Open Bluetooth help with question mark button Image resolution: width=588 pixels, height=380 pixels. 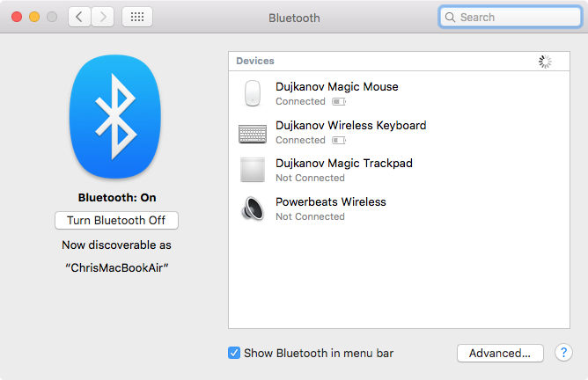tap(563, 353)
